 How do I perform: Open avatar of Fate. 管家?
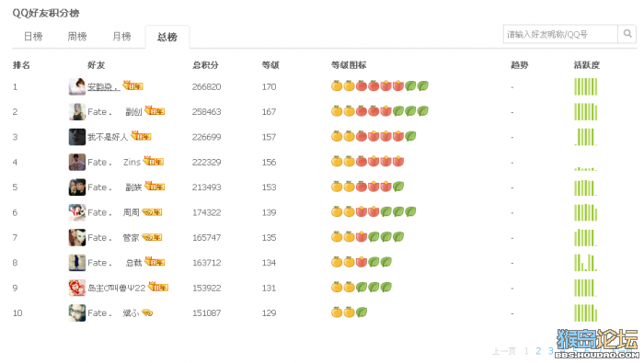point(77,237)
